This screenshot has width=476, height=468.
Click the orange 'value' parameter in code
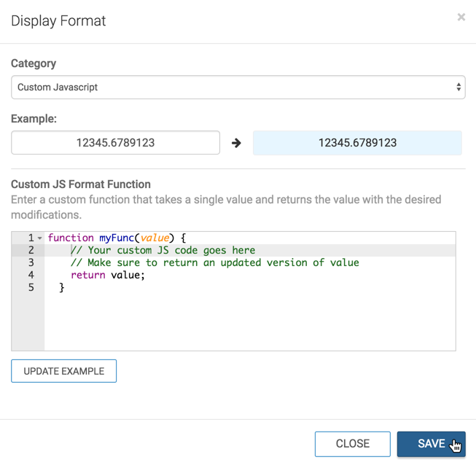pyautogui.click(x=155, y=238)
